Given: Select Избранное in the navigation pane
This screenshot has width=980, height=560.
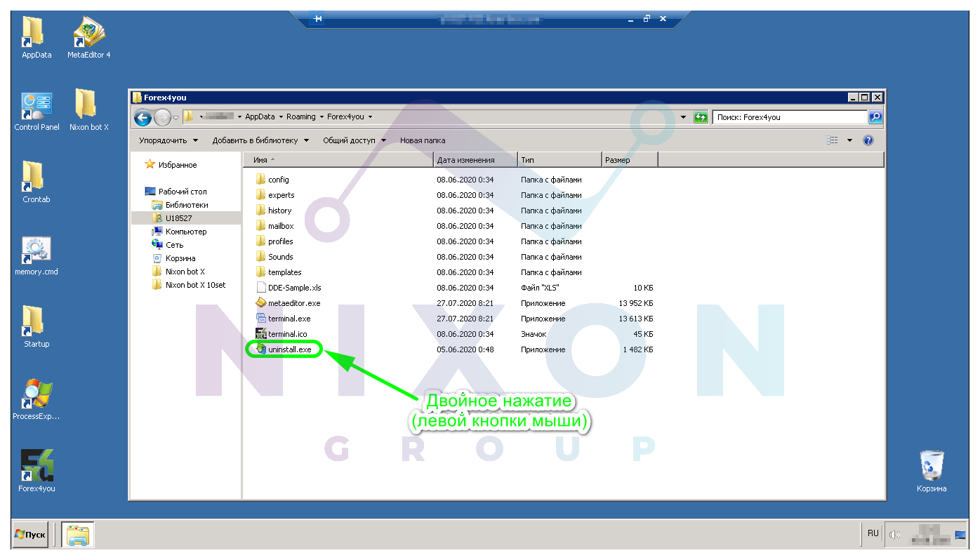Looking at the screenshot, I should tap(171, 165).
